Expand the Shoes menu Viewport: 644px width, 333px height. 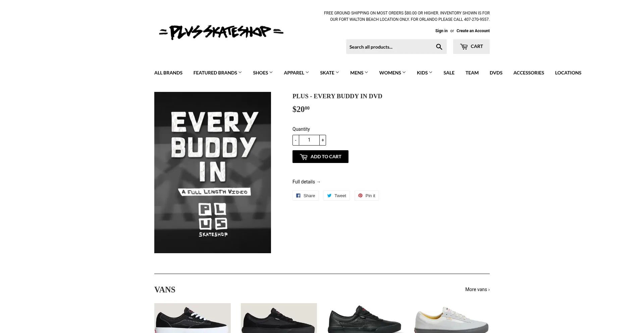click(x=263, y=73)
